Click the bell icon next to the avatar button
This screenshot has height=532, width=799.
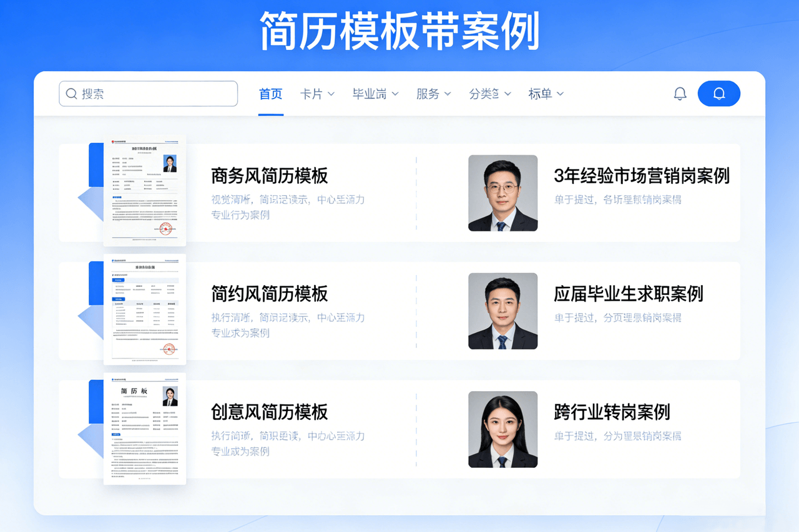680,93
